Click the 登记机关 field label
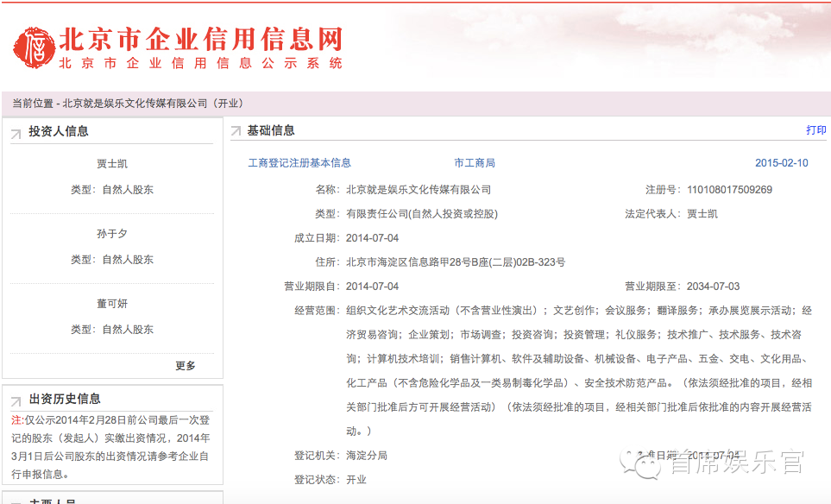This screenshot has height=504, width=831. pyautogui.click(x=317, y=456)
